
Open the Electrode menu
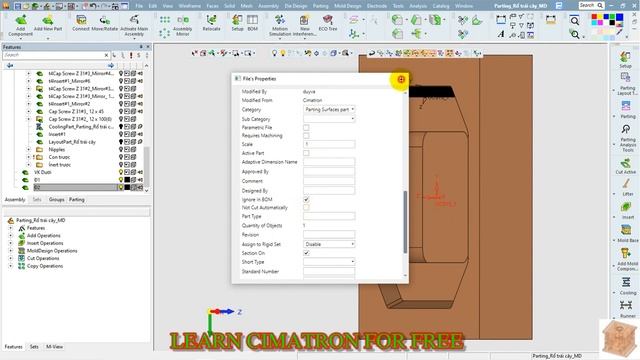pyautogui.click(x=377, y=6)
